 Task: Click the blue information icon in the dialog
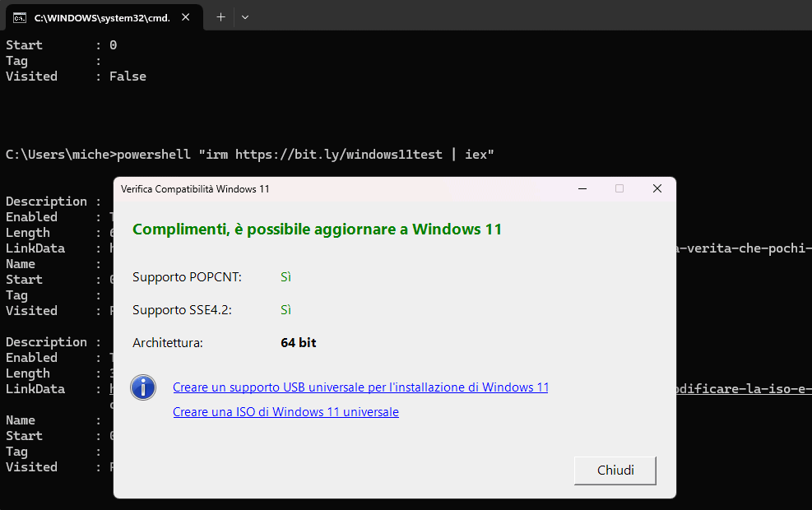(x=143, y=387)
